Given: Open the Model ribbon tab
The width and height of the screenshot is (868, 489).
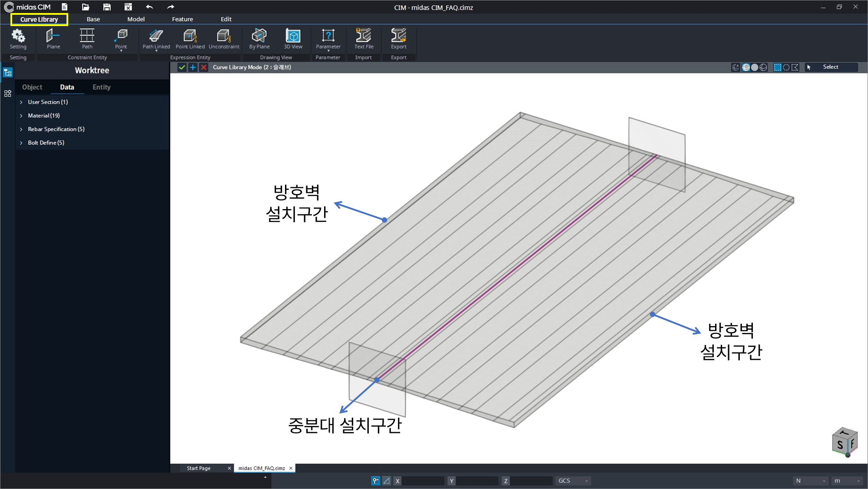Looking at the screenshot, I should click(x=136, y=19).
